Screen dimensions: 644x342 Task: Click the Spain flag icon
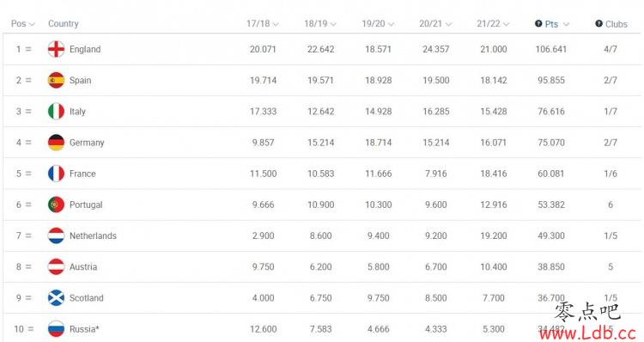tap(56, 80)
